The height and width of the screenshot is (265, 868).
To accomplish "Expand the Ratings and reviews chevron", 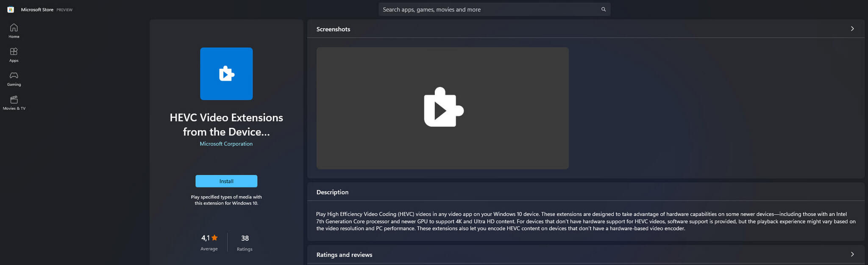I will coord(852,254).
